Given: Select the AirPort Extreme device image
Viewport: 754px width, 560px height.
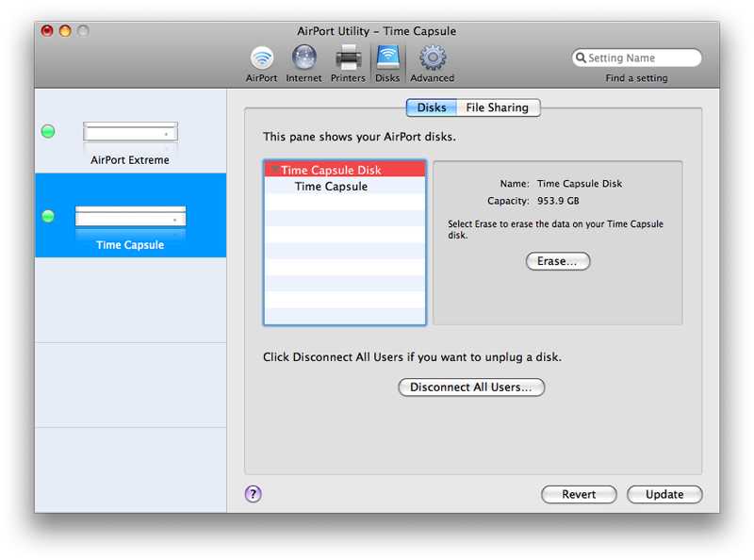Looking at the screenshot, I should pos(130,132).
